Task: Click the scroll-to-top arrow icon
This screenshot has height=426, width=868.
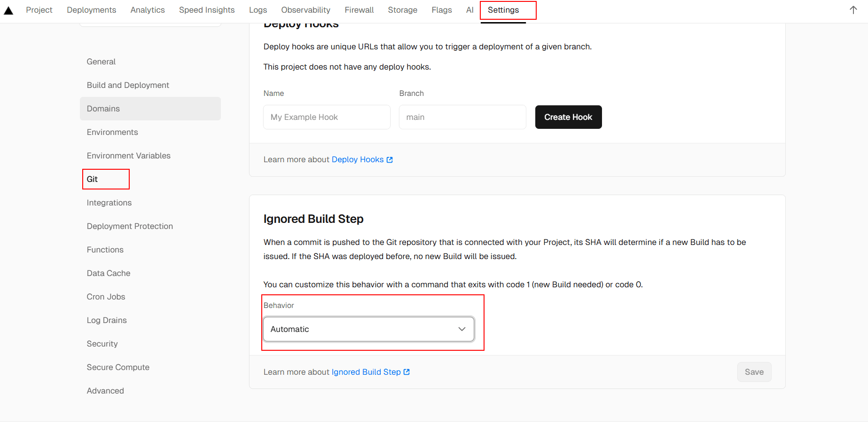Action: pyautogui.click(x=853, y=10)
